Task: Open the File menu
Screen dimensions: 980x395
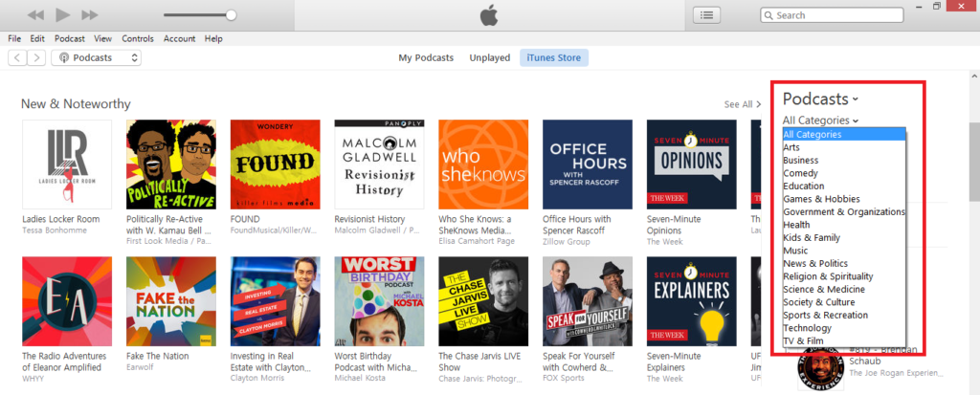Action: 14,39
